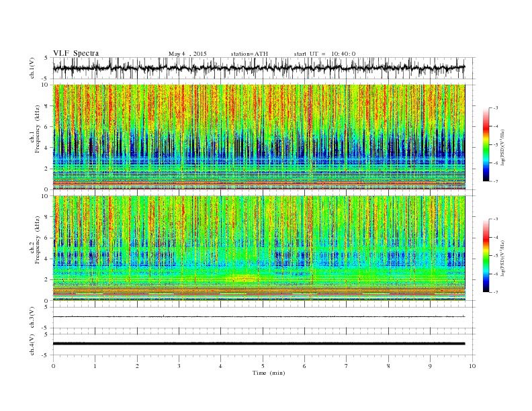Click the ch.2 spectrogram color scale bar
Viewport: 532px width, 411px height.
pos(486,255)
